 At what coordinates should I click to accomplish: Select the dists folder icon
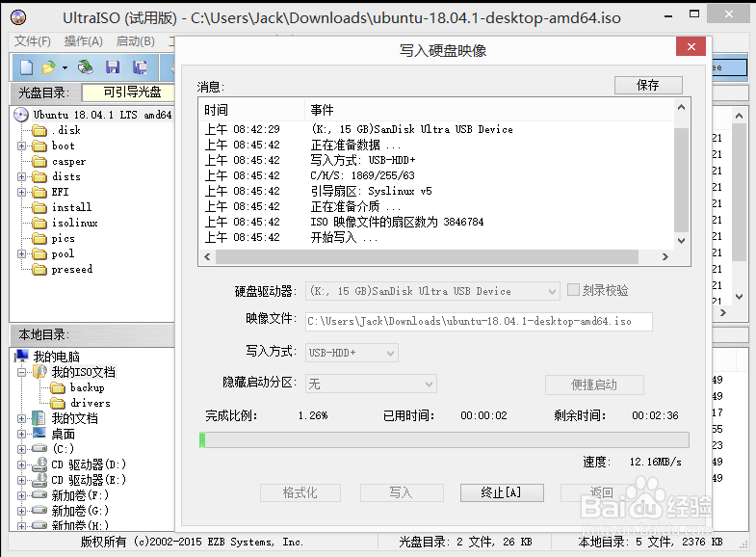pyautogui.click(x=39, y=176)
